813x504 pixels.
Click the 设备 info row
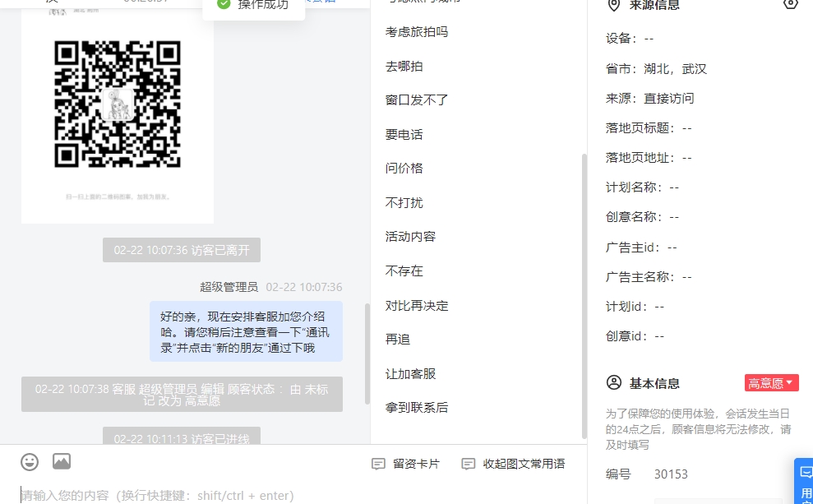[630, 39]
